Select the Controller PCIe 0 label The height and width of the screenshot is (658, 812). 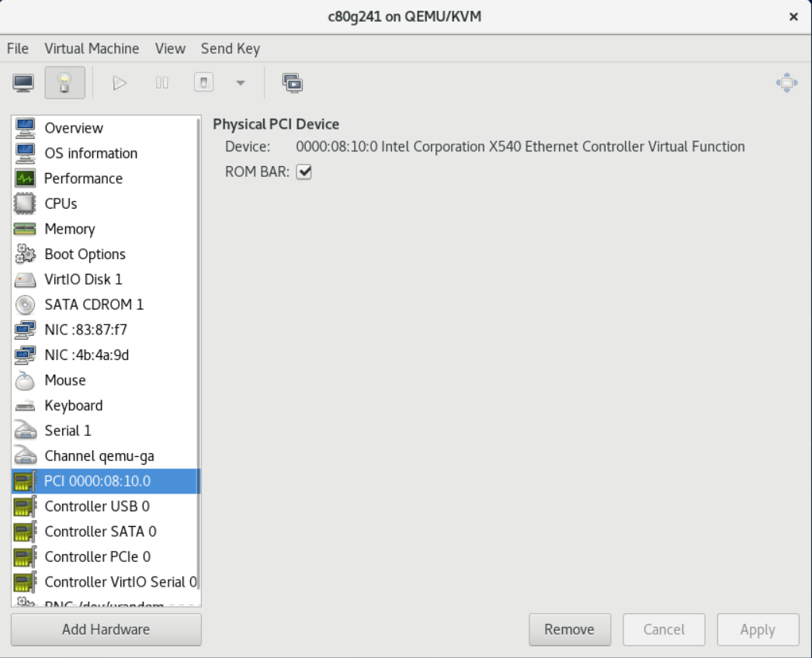tap(97, 557)
